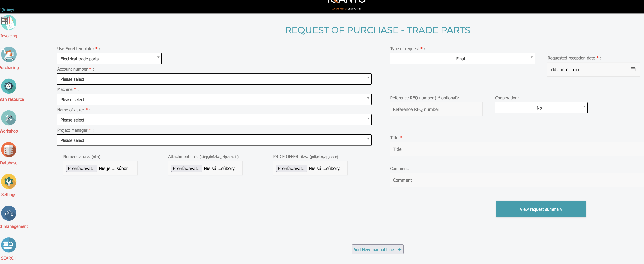Click the history link at top left
This screenshot has height=264, width=644.
tap(8, 10)
